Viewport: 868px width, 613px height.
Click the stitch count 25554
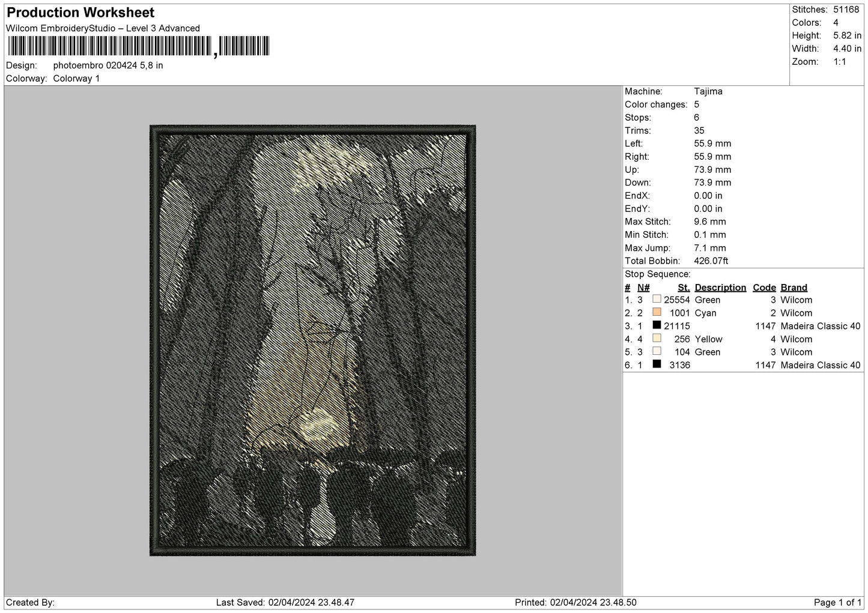677,300
